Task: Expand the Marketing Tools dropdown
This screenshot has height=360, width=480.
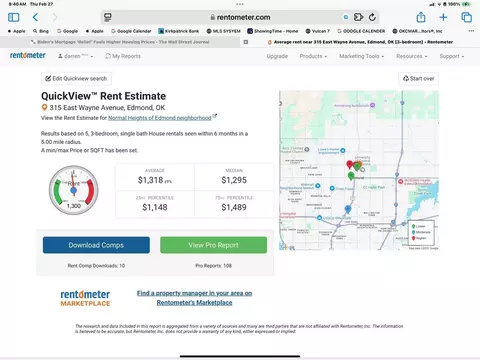Action: click(361, 56)
